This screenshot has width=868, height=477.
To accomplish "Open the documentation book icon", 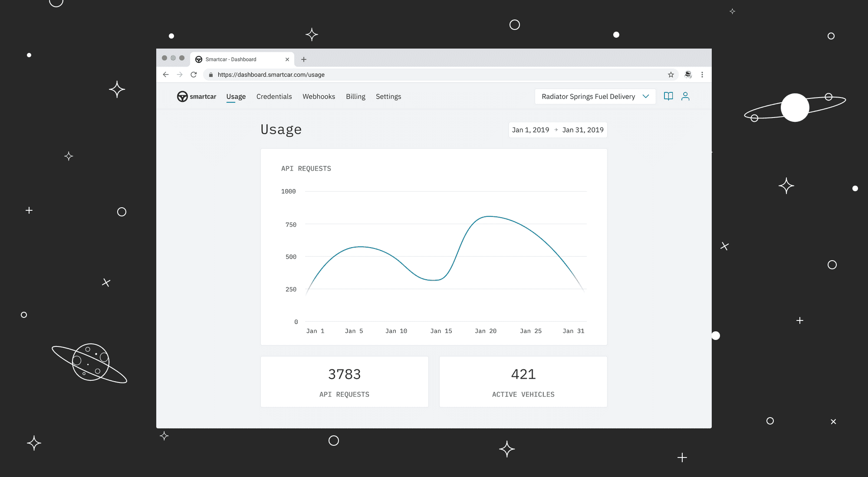I will 668,96.
